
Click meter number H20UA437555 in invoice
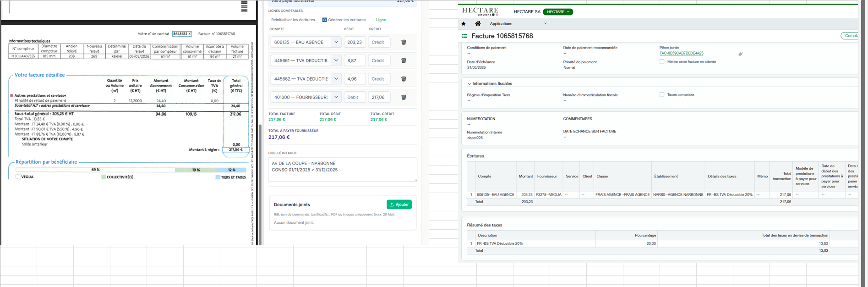[x=23, y=56]
